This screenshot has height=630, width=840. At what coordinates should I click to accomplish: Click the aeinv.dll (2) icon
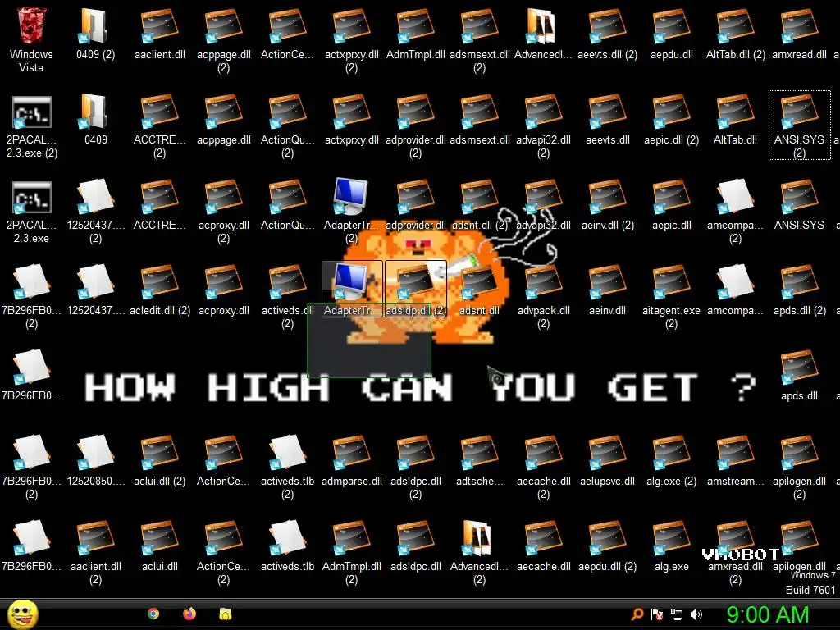click(607, 197)
